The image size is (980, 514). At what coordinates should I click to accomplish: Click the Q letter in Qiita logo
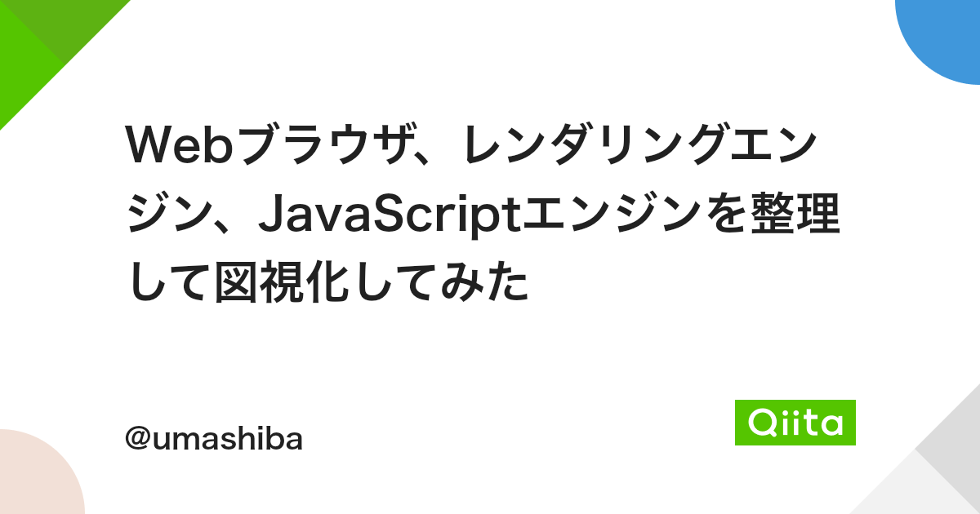762,423
